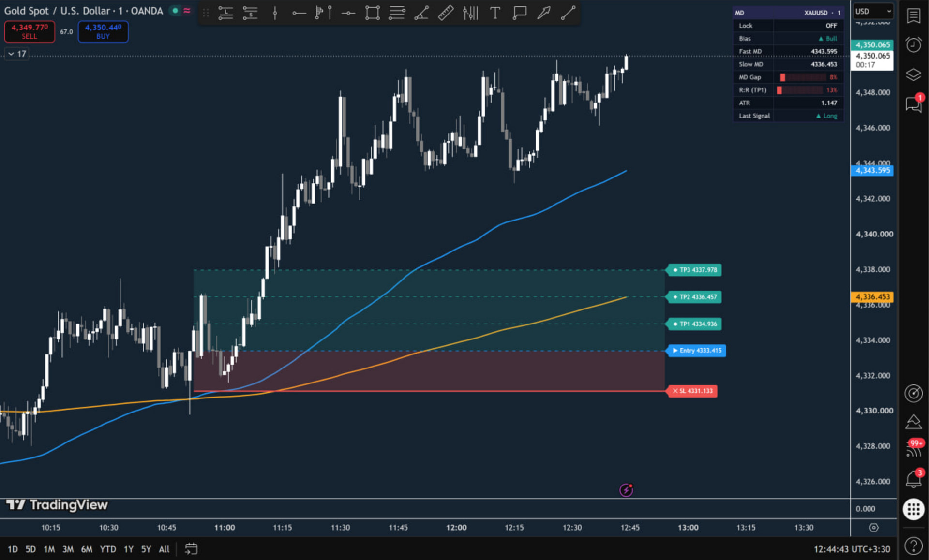Set the chart range to 5Y
This screenshot has height=560, width=929.
[146, 549]
